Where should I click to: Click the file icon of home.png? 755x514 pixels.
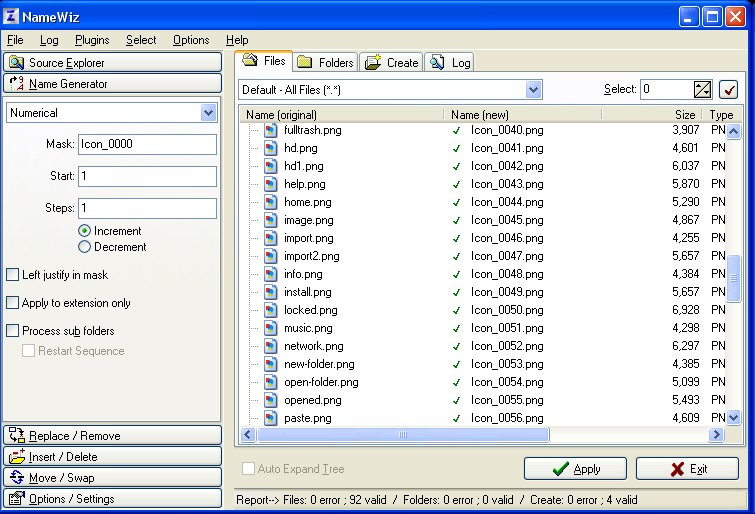[271, 202]
